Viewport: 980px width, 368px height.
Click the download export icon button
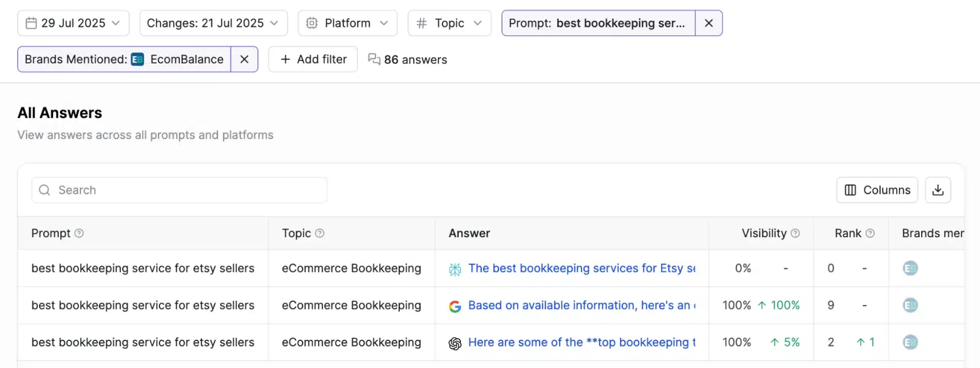(x=938, y=190)
